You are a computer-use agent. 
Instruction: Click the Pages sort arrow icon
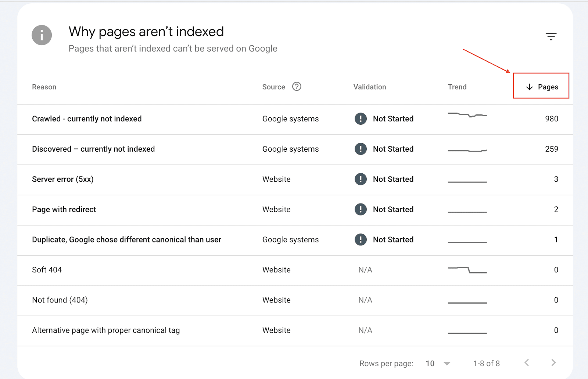pyautogui.click(x=529, y=87)
